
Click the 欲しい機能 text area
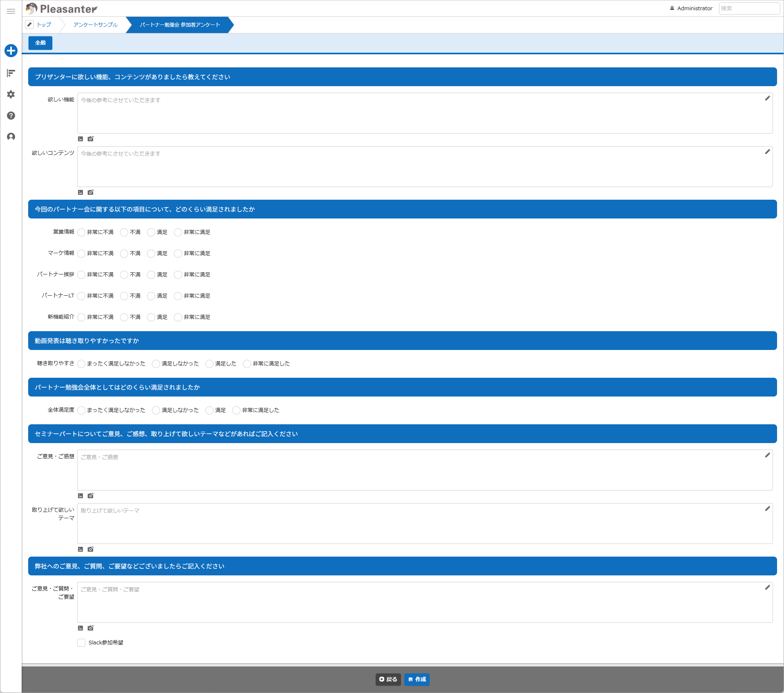click(x=425, y=113)
